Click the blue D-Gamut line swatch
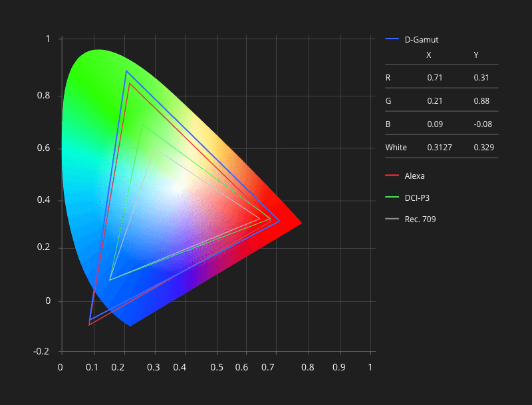This screenshot has height=405, width=532. (392, 39)
